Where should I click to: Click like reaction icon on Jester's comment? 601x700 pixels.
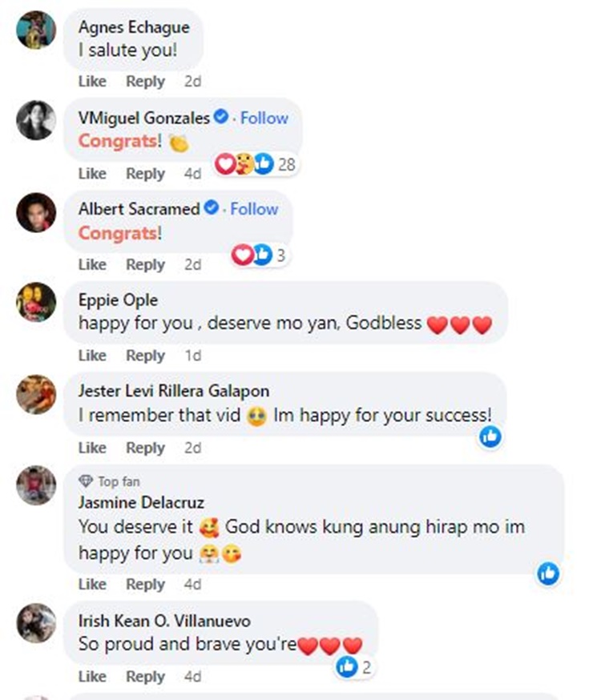(x=490, y=436)
